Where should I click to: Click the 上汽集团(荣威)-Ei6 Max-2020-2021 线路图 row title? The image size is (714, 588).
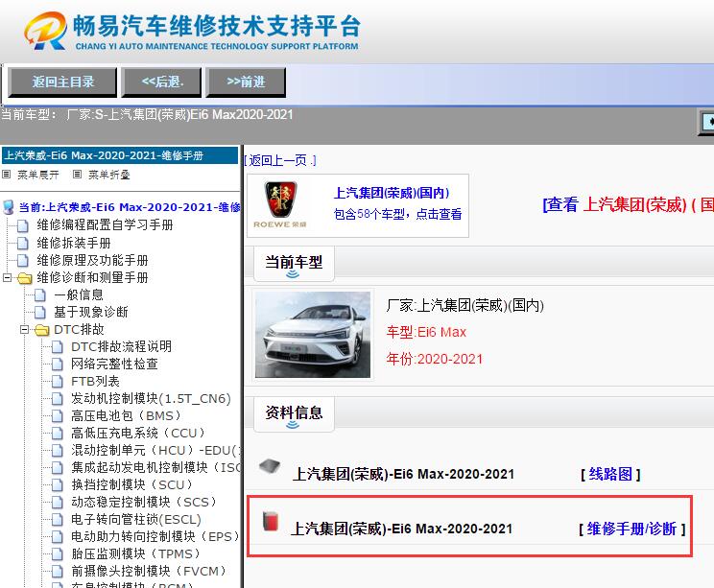pos(403,474)
